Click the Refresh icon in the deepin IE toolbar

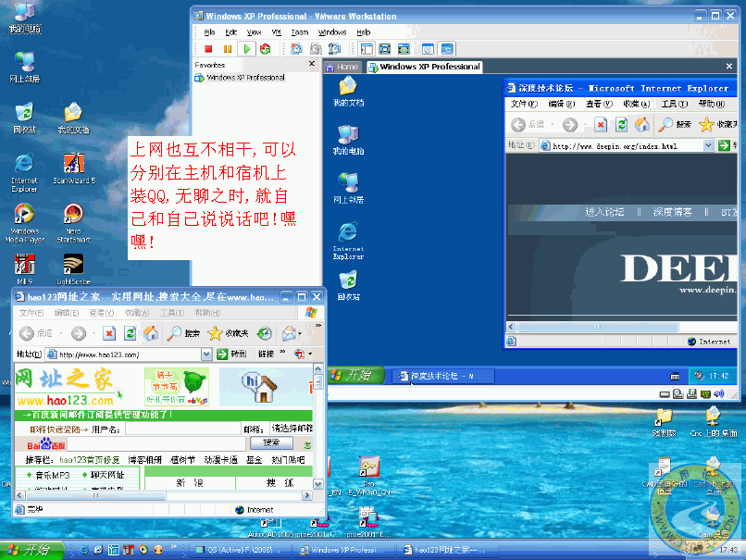[x=621, y=125]
